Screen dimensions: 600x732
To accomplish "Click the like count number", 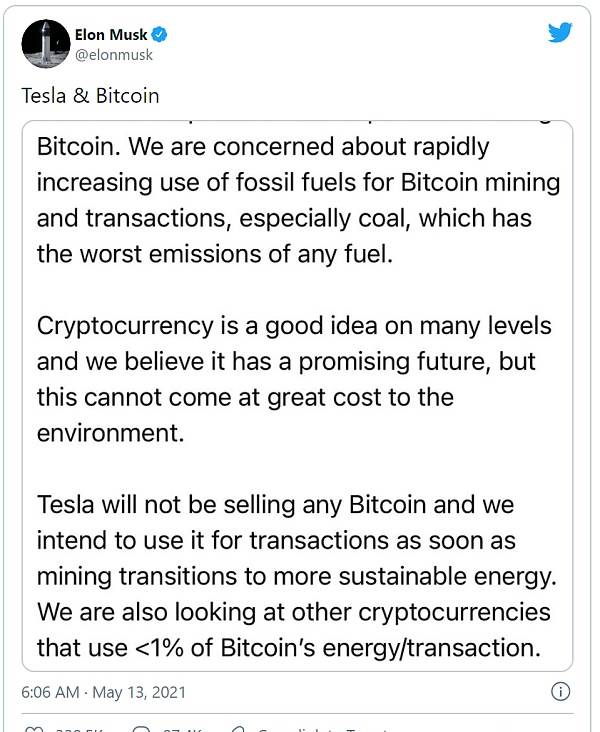I will pos(79,730).
